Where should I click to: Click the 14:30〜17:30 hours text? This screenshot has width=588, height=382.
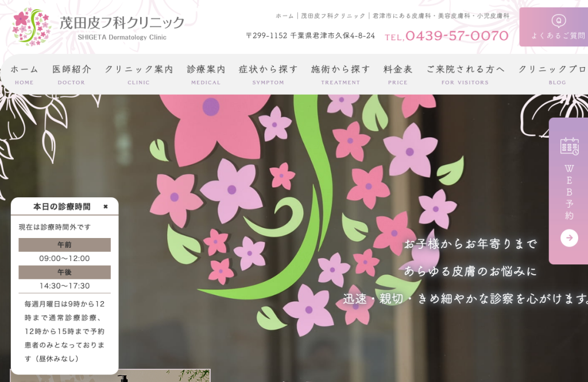tap(64, 286)
